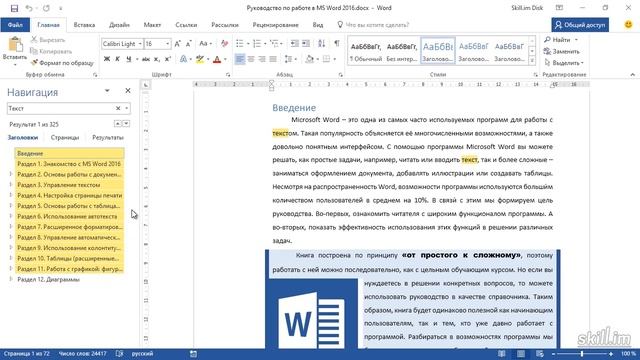
Task: Click the Общий доступ share button
Action: coord(580,25)
